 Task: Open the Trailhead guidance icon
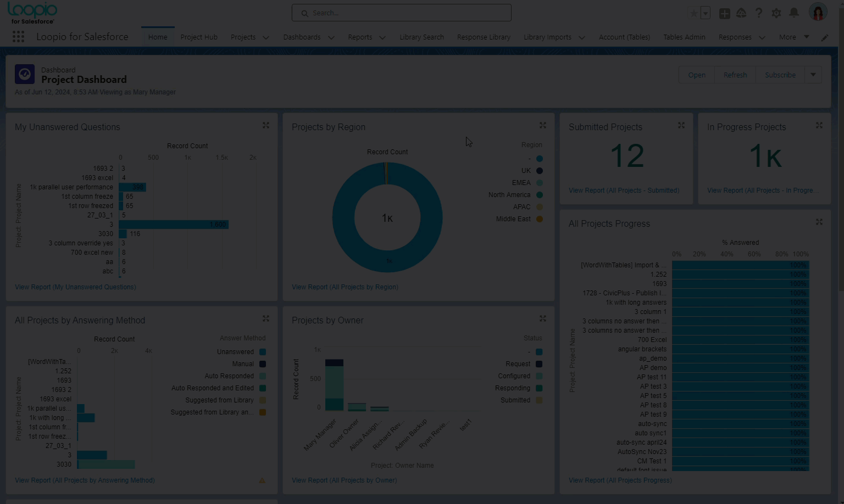coord(741,13)
